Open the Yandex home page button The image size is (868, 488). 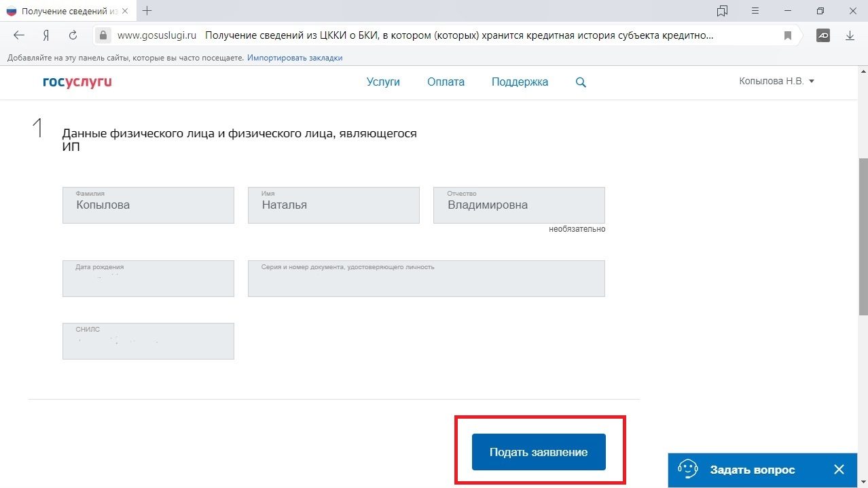point(46,35)
